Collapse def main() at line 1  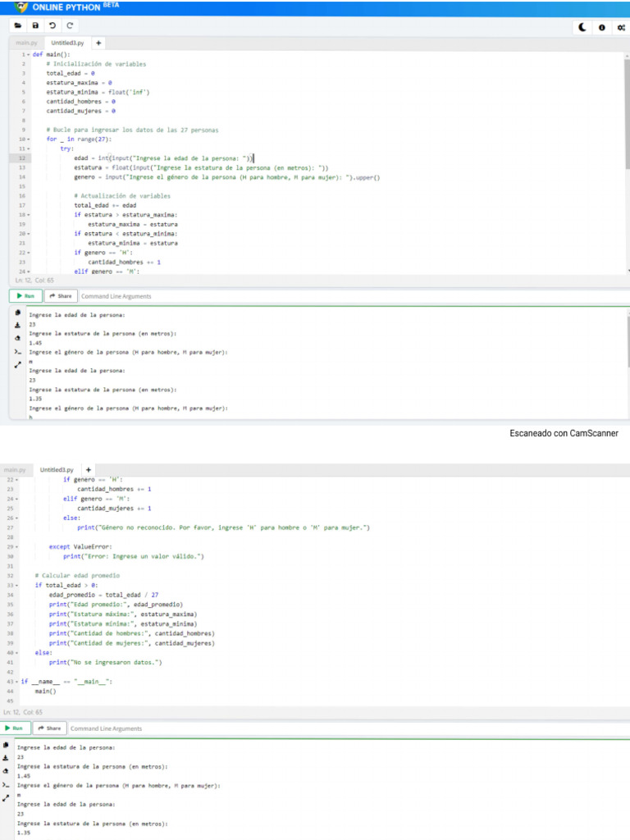[x=29, y=55]
